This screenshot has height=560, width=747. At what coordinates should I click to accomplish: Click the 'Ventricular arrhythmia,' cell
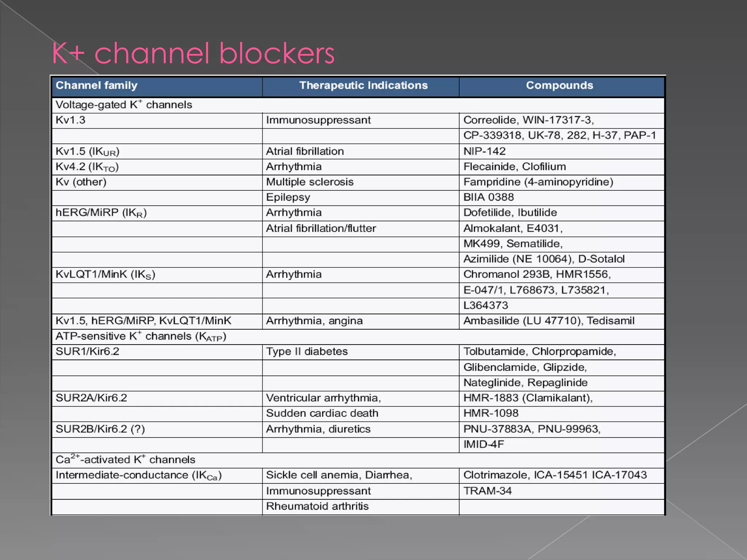coord(361,398)
